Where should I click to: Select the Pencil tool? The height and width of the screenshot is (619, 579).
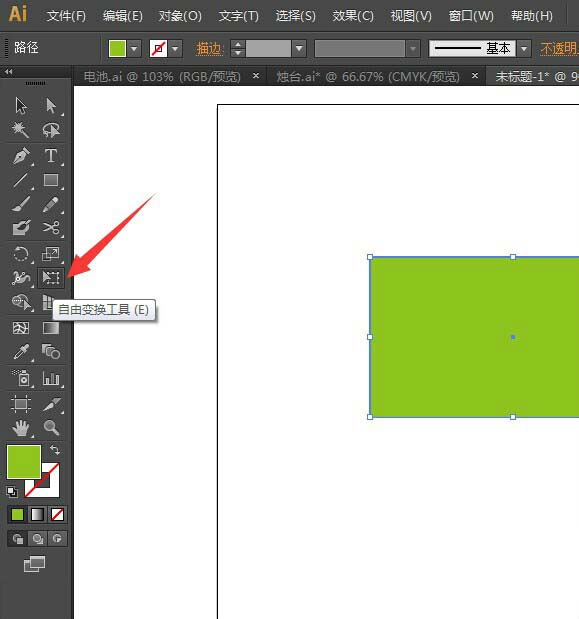51,204
